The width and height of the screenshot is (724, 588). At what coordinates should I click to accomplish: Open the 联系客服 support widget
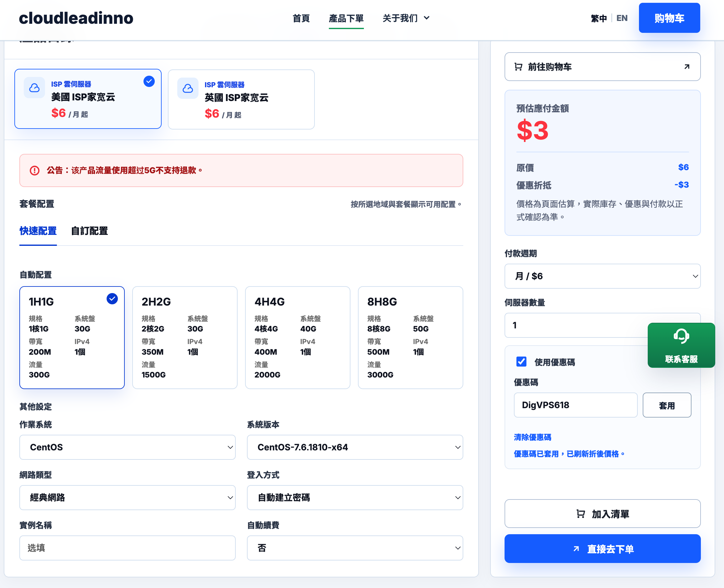pyautogui.click(x=681, y=345)
